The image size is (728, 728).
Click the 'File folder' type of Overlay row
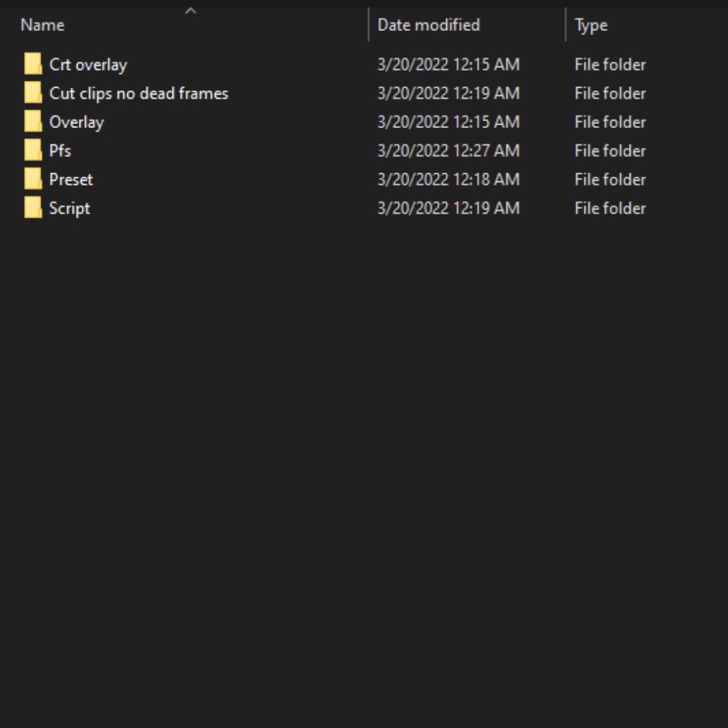tap(610, 122)
